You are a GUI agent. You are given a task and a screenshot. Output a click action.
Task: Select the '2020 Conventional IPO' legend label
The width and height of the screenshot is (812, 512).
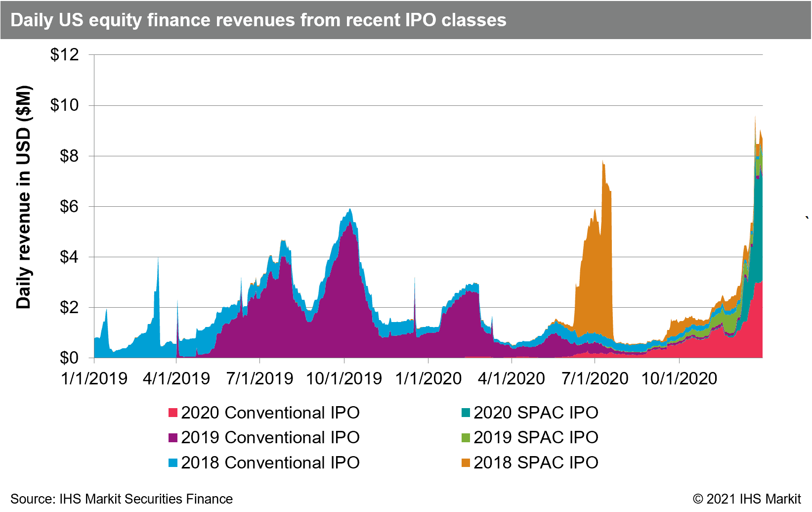[270, 413]
